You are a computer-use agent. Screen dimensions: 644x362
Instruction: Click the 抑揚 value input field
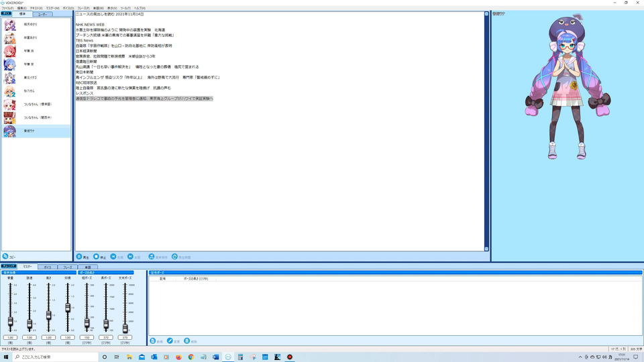tap(68, 337)
